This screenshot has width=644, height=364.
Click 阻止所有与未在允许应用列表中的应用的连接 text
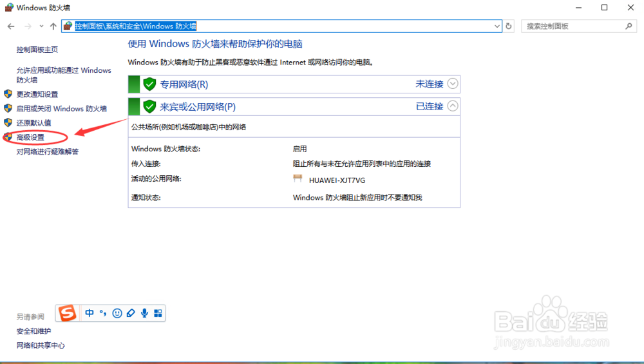tap(362, 164)
